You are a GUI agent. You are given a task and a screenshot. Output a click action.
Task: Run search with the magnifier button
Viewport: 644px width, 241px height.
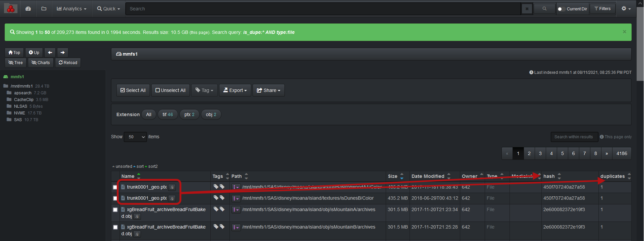click(544, 9)
